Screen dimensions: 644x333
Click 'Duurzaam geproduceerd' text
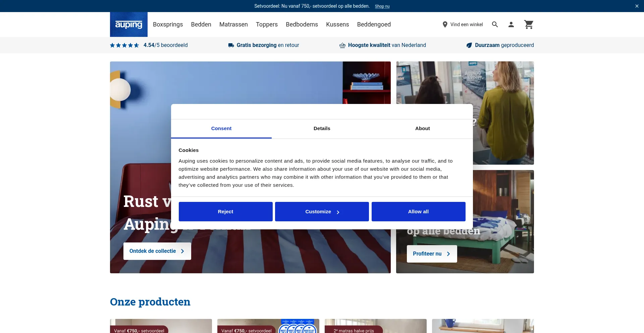click(x=504, y=45)
